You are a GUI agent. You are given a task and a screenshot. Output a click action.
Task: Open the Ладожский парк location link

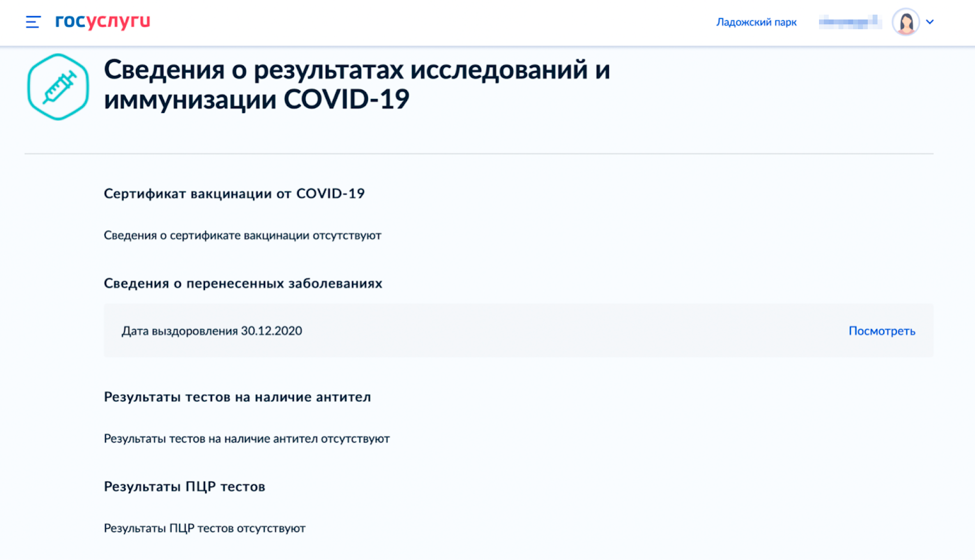tap(756, 22)
